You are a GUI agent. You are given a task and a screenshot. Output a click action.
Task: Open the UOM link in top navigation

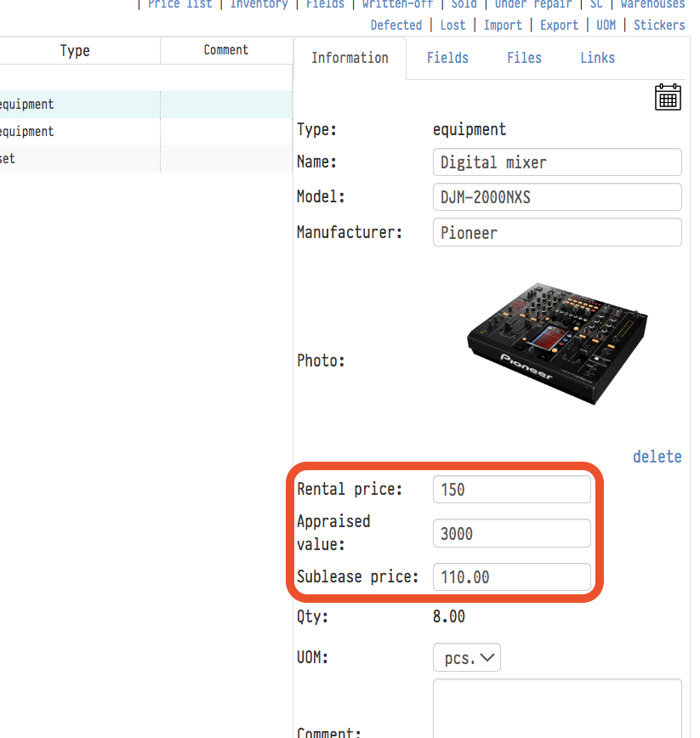pos(606,25)
